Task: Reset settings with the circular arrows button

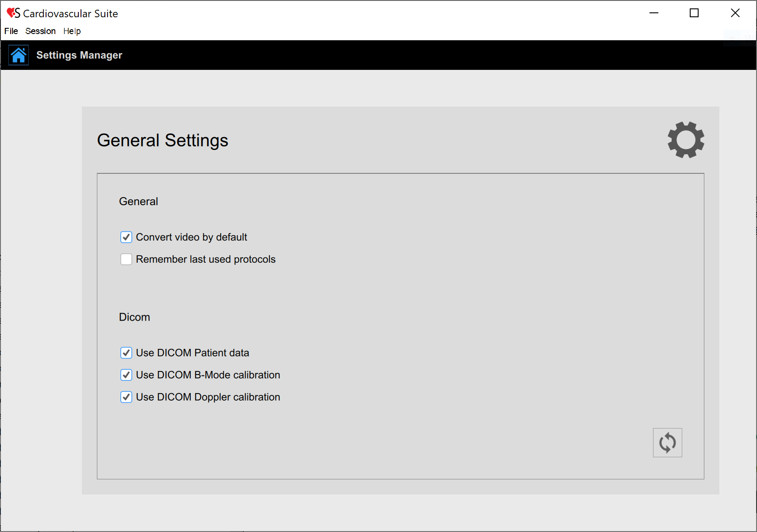Action: [667, 443]
